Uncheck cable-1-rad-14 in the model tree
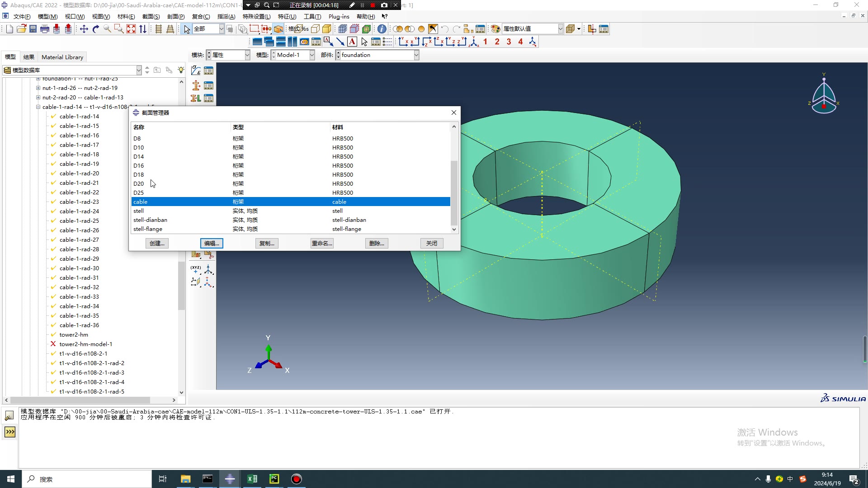The width and height of the screenshot is (868, 488). (53, 116)
